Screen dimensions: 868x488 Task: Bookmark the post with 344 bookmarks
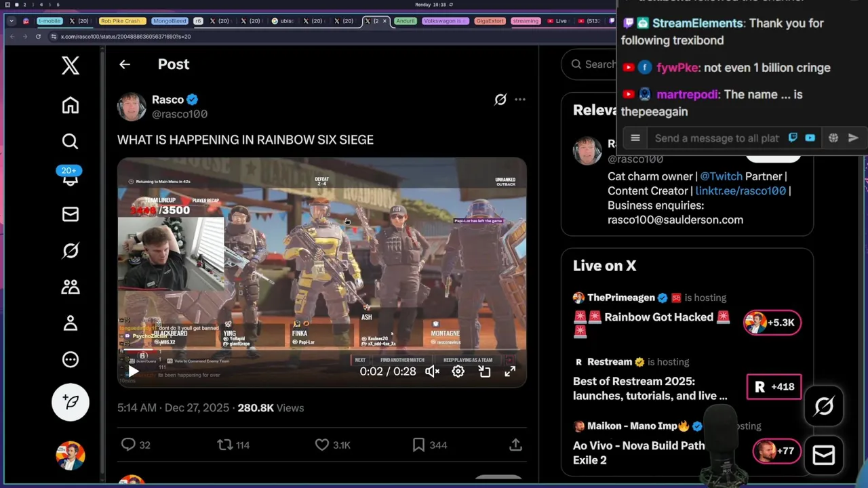point(430,445)
